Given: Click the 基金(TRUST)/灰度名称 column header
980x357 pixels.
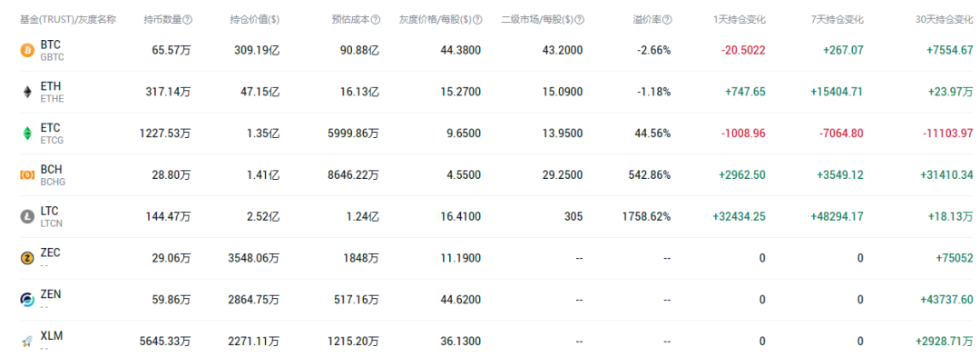Looking at the screenshot, I should (x=67, y=20).
